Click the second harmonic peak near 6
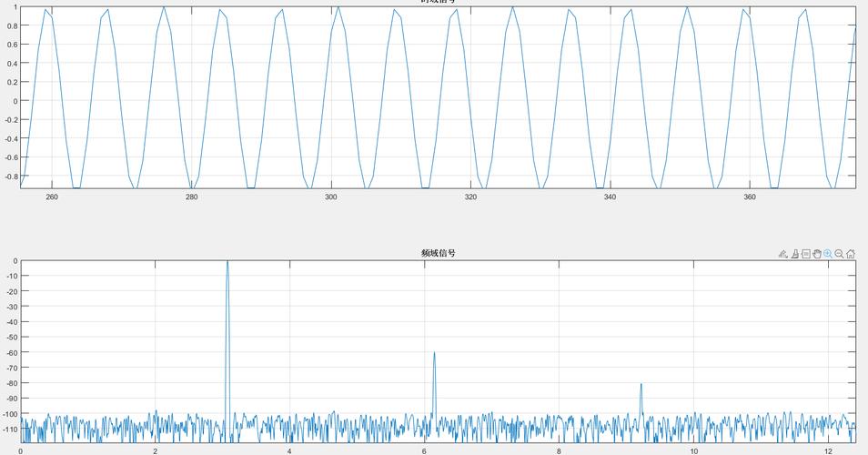This screenshot has width=868, height=455. [435, 353]
